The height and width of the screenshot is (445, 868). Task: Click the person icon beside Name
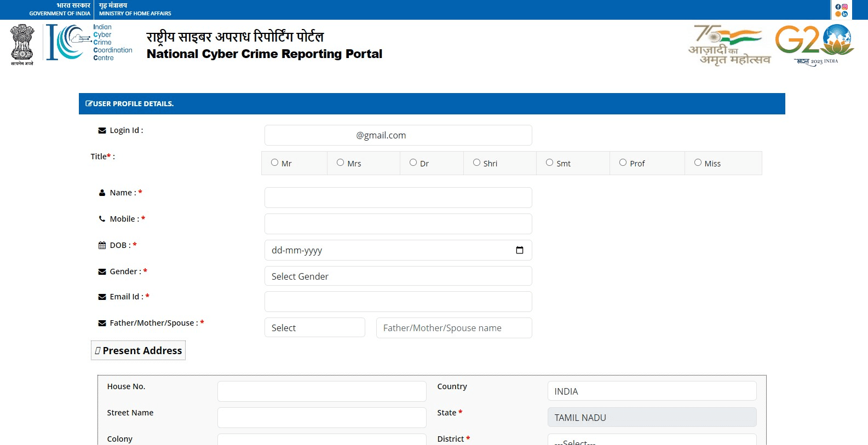tap(102, 193)
